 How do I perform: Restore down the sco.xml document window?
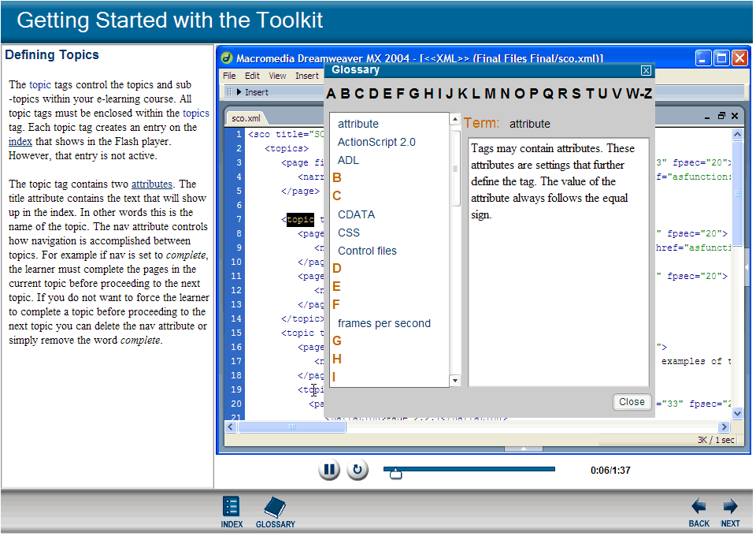point(721,117)
